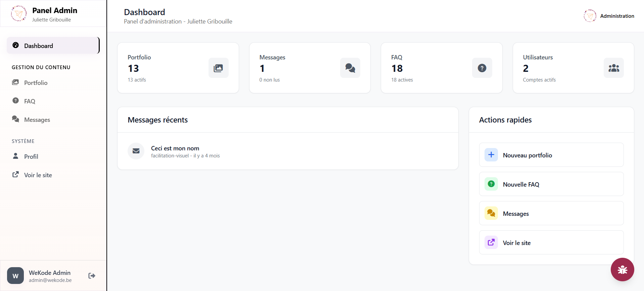Go to FAQ in the sidebar
Image resolution: width=644 pixels, height=291 pixels.
coord(30,101)
